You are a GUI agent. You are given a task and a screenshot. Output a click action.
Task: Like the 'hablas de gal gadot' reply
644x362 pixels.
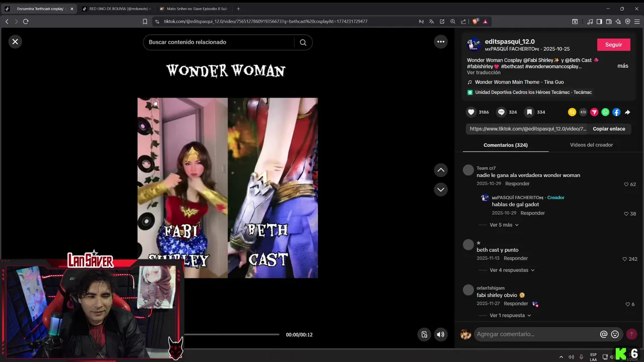(x=626, y=214)
